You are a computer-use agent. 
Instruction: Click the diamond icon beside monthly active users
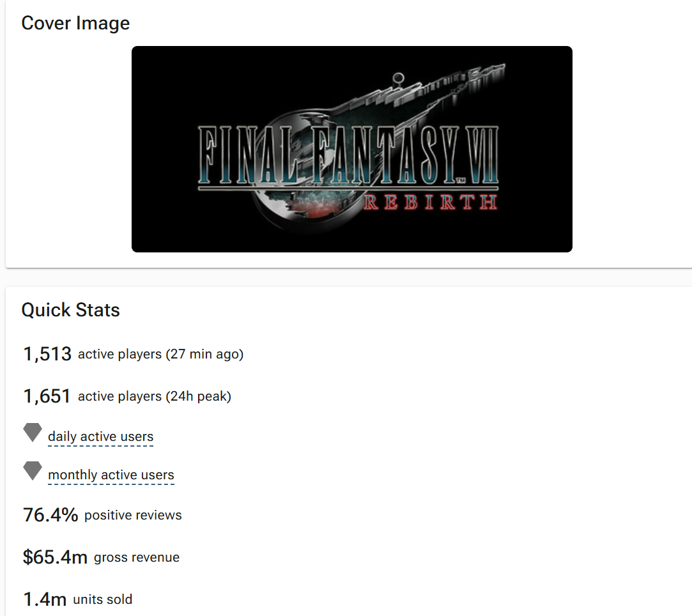coord(32,471)
